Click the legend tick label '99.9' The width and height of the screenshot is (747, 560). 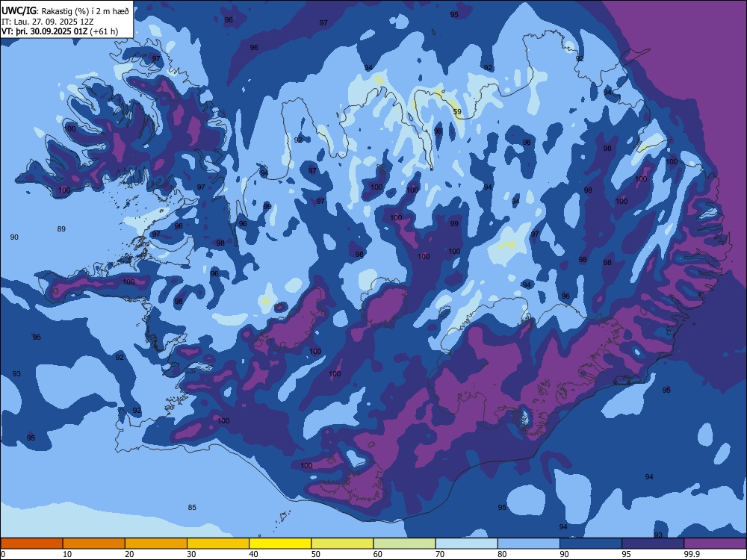[x=692, y=554]
